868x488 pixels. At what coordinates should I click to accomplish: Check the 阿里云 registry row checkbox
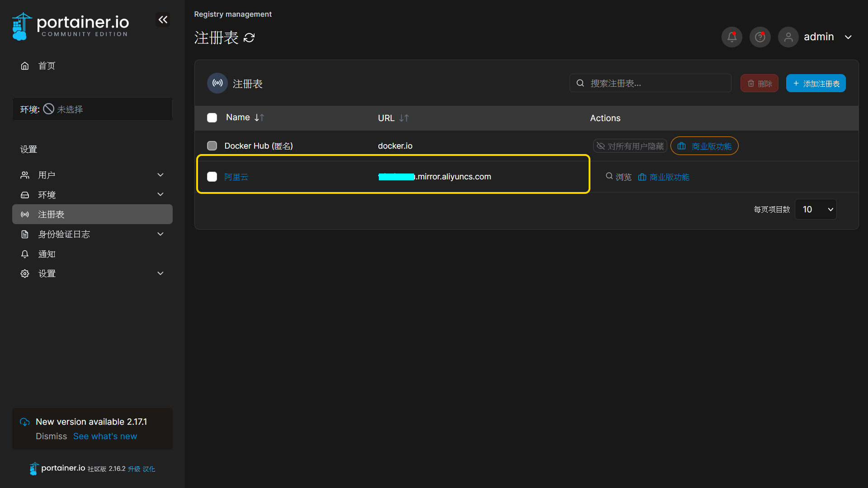pyautogui.click(x=212, y=177)
